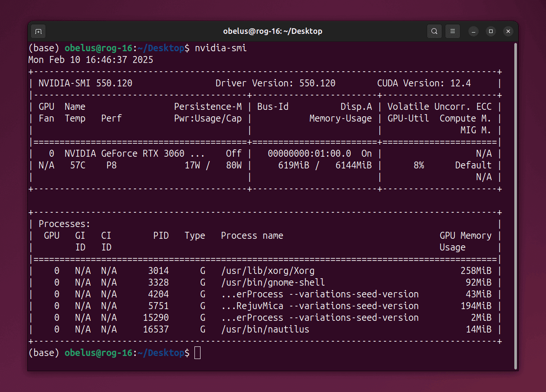Viewport: 546px width, 392px height.
Task: Click the NVIDIA-SMI 550.120 text
Action: click(x=86, y=83)
